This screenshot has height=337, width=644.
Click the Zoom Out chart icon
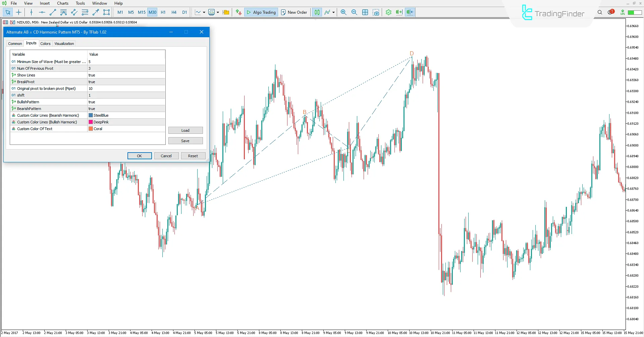[355, 12]
